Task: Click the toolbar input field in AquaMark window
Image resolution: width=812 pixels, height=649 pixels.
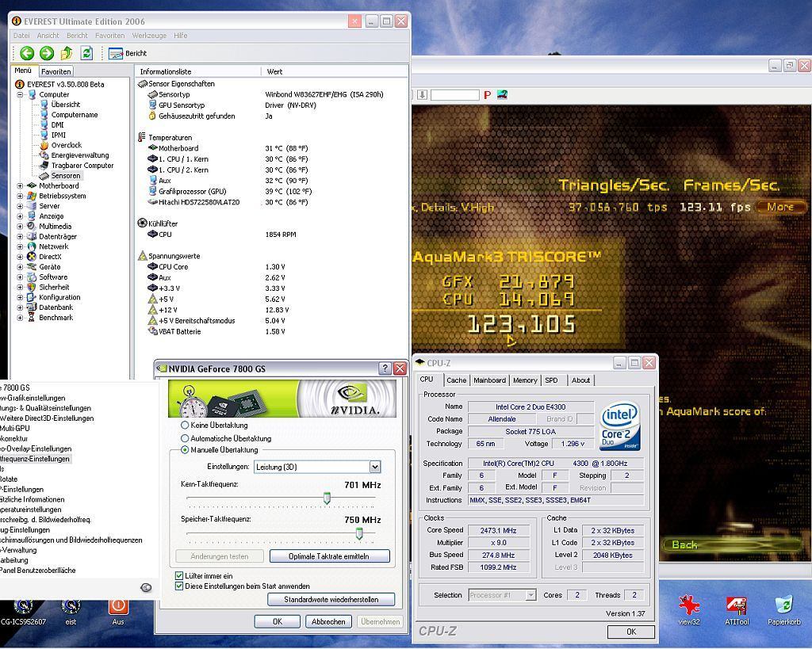Action: (454, 95)
